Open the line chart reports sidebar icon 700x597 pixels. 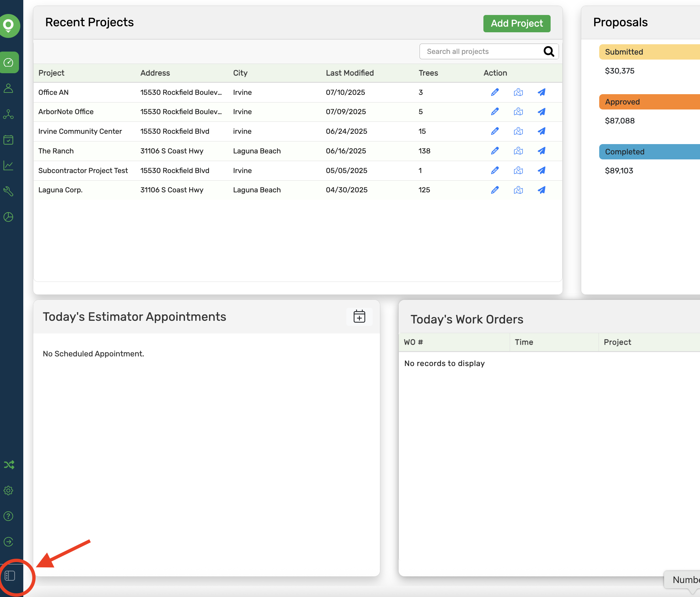tap(8, 165)
